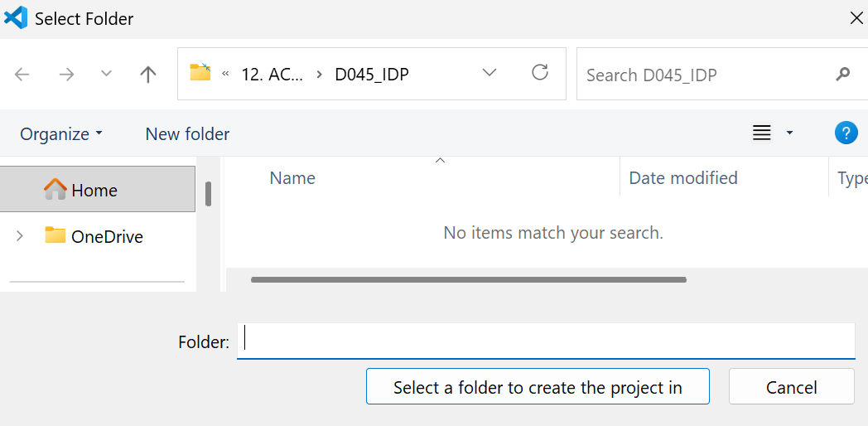Open the Organize menu

click(x=61, y=134)
